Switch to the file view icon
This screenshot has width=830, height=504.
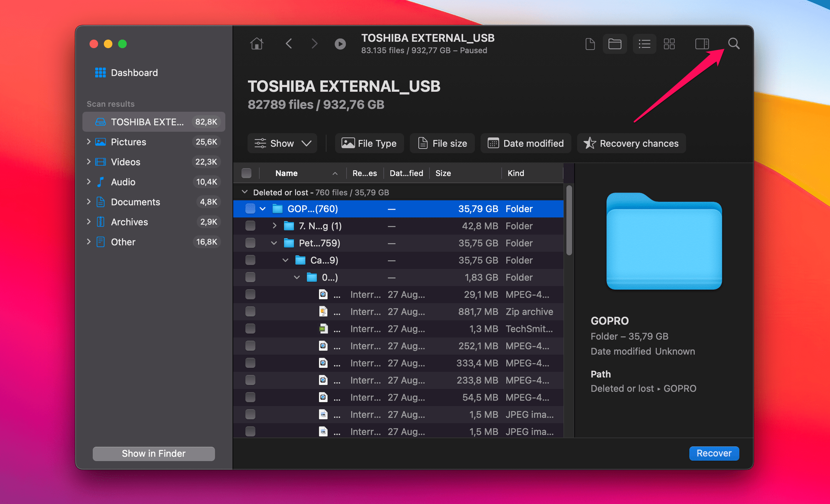(x=590, y=44)
